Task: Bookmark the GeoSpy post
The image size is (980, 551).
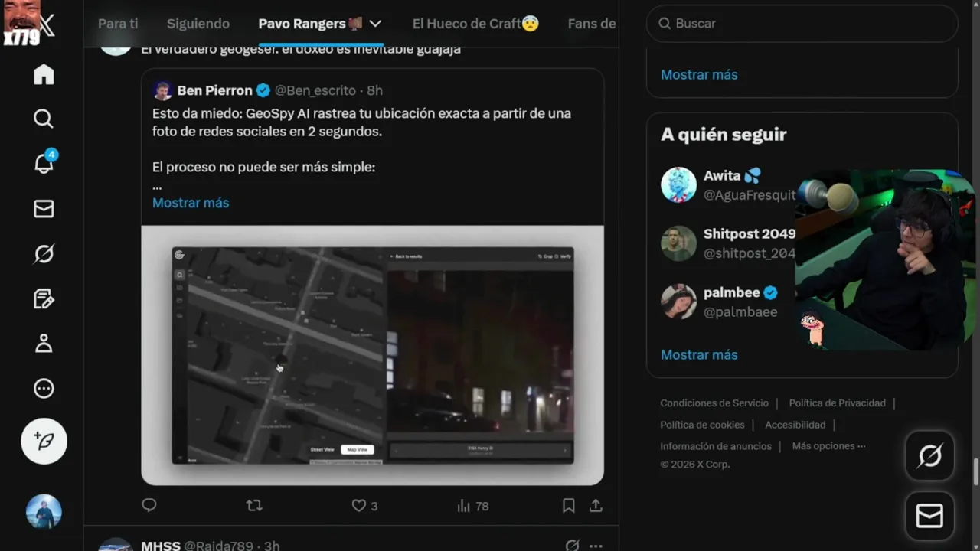Action: [568, 506]
